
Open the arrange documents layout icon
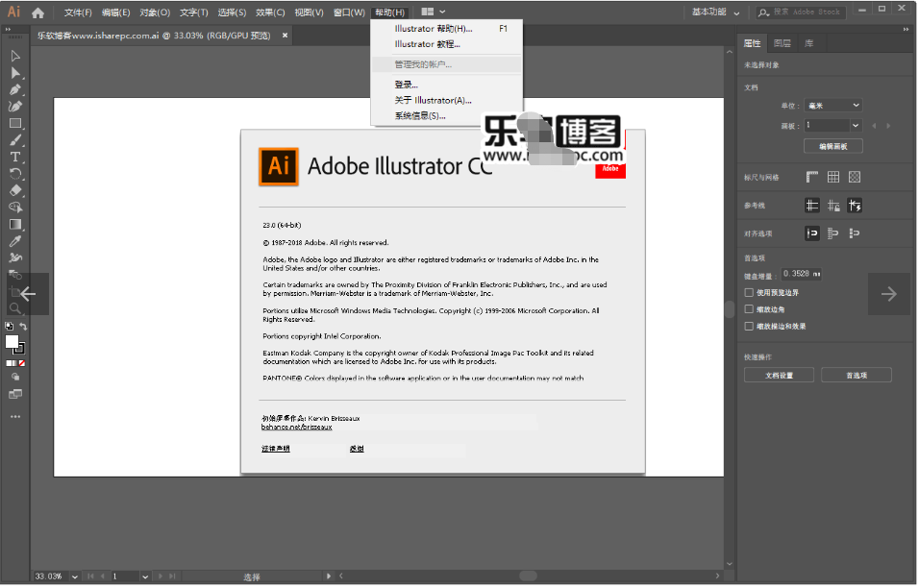click(x=427, y=12)
